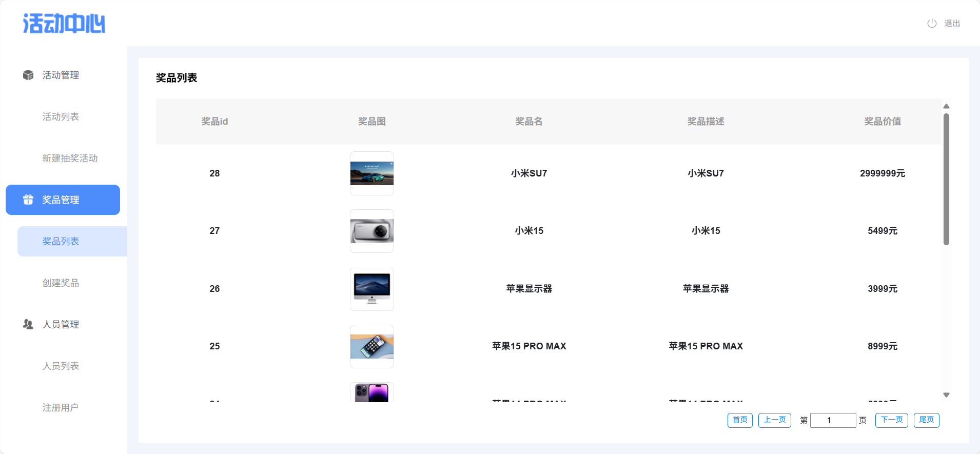Click the 尾页 pagination button
980x454 pixels.
point(927,420)
